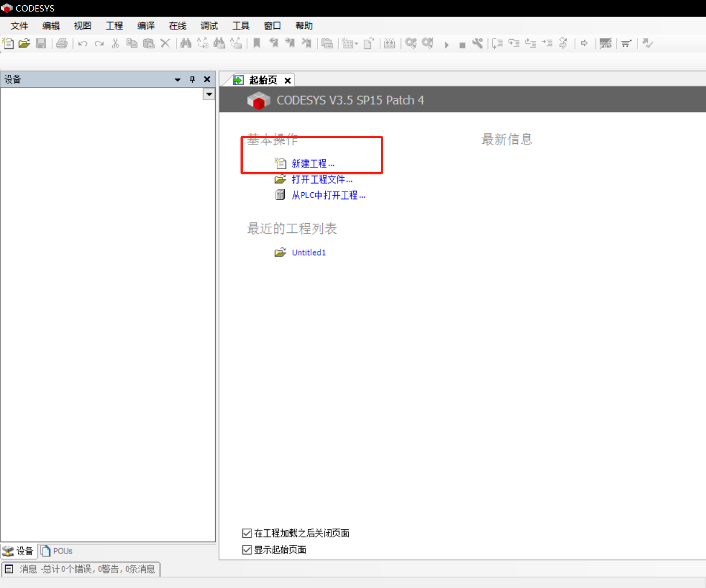Screen dimensions: 706x588
Task: Open recent project Untitled1
Action: coord(308,253)
